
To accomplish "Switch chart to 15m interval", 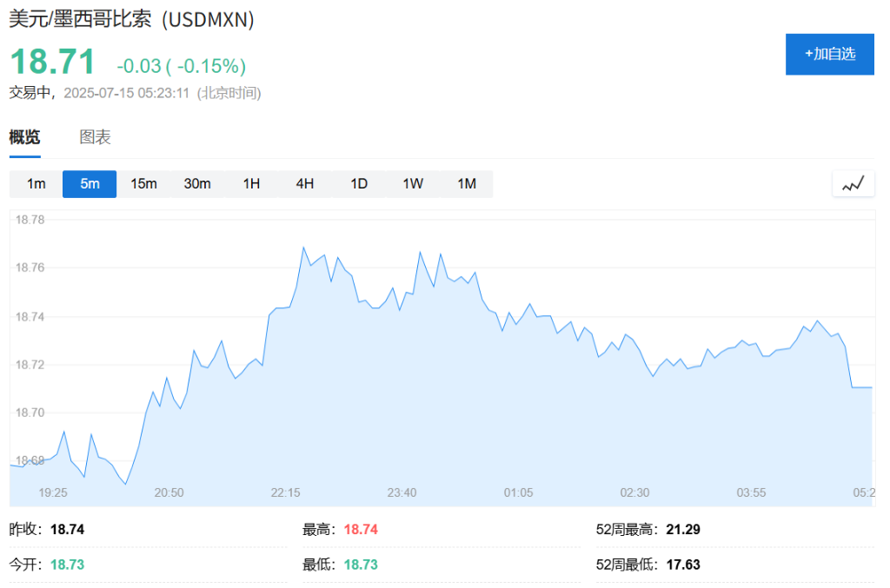I will click(143, 184).
